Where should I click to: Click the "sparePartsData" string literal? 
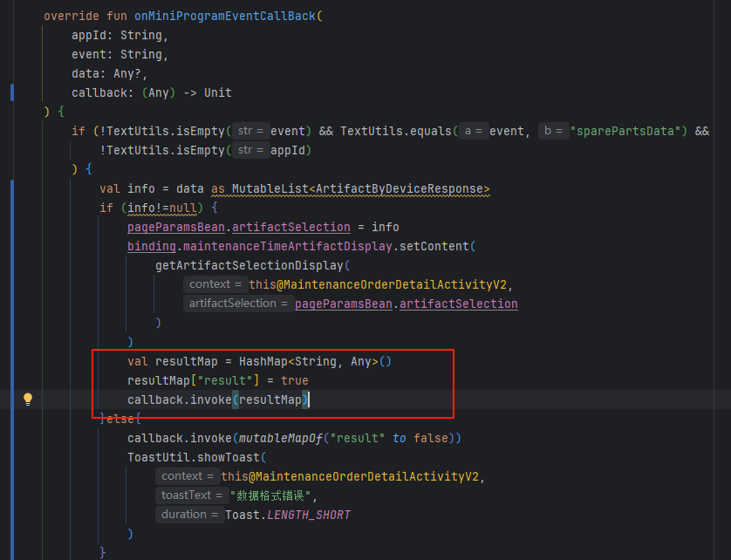tap(625, 131)
